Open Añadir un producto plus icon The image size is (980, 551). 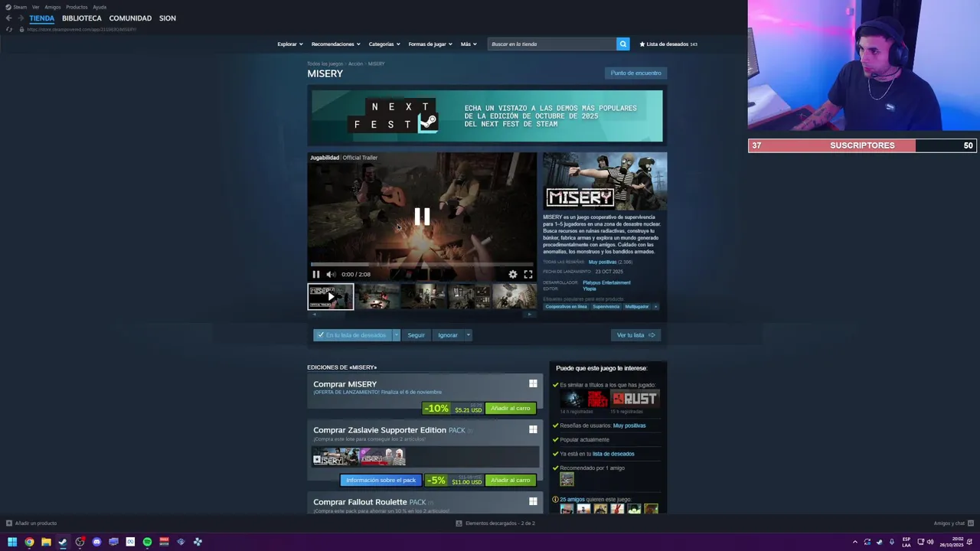9,523
